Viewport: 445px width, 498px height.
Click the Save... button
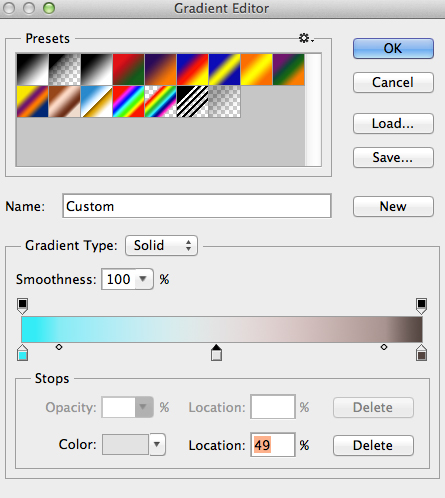pos(393,157)
